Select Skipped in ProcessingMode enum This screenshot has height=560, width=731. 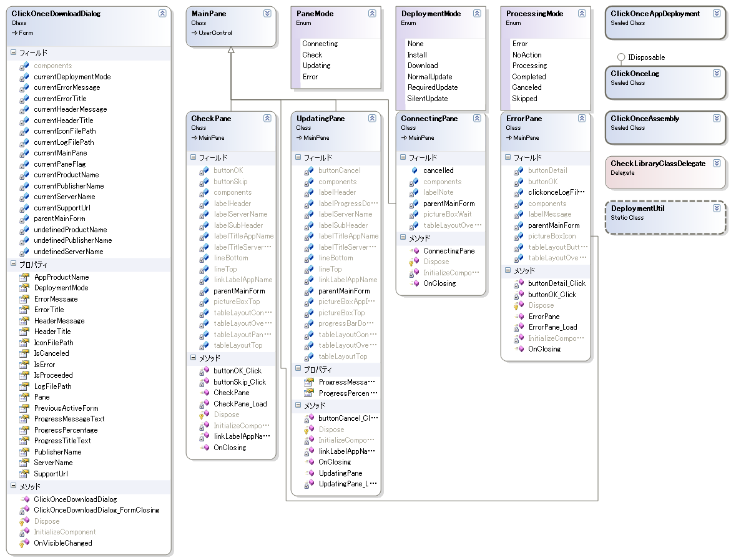click(x=524, y=99)
